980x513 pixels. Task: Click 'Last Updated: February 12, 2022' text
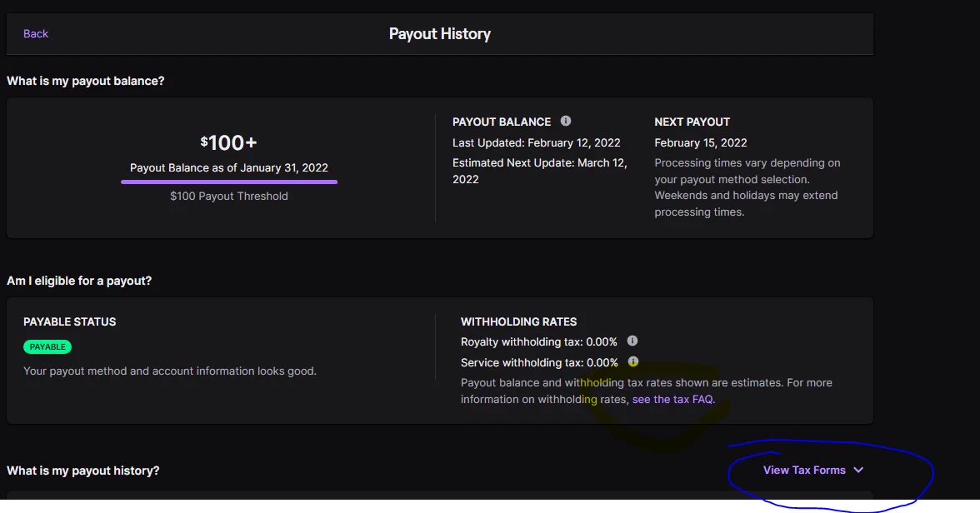[x=537, y=142]
